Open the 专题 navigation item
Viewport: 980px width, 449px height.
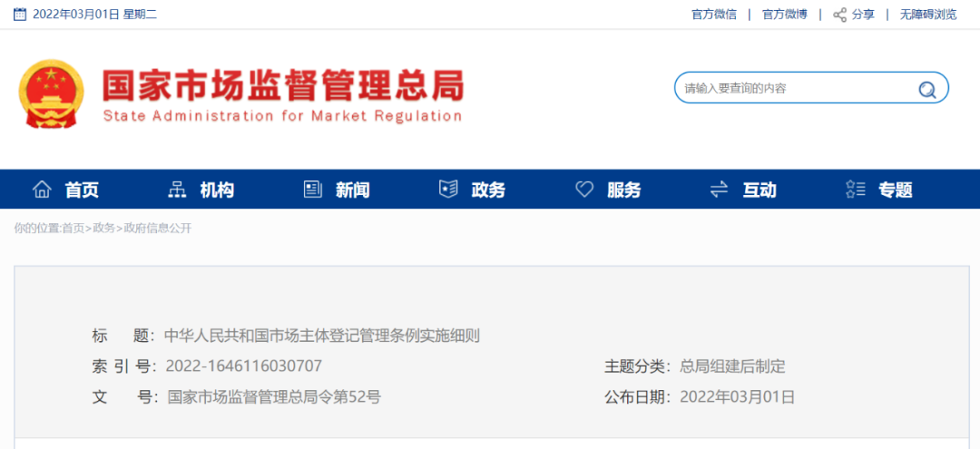(x=896, y=190)
